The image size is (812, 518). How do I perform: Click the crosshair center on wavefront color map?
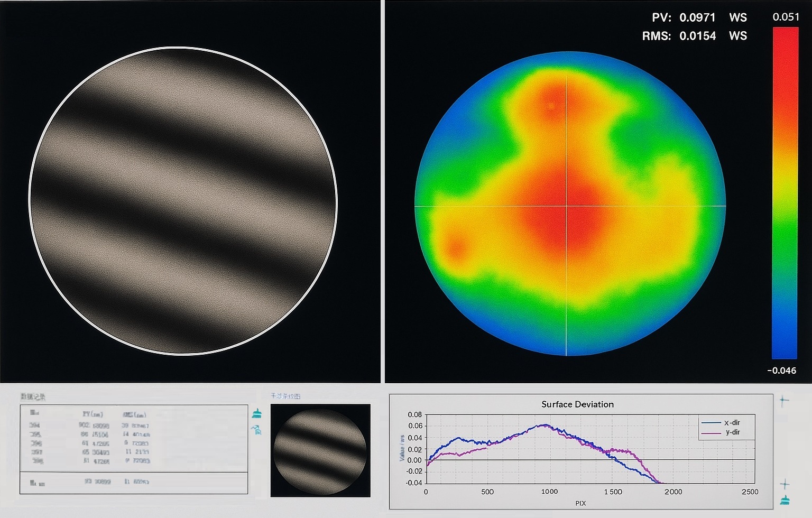tap(567, 206)
